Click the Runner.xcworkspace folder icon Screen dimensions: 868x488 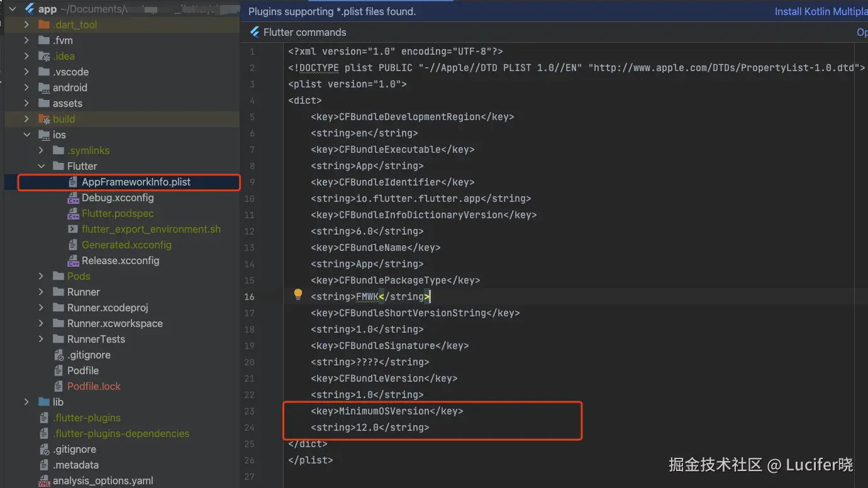pyautogui.click(x=58, y=323)
